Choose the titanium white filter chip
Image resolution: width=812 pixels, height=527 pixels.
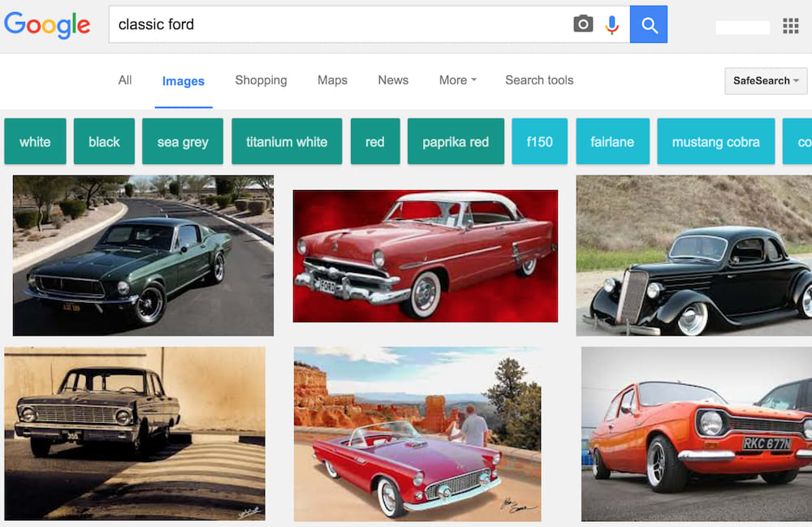click(287, 141)
